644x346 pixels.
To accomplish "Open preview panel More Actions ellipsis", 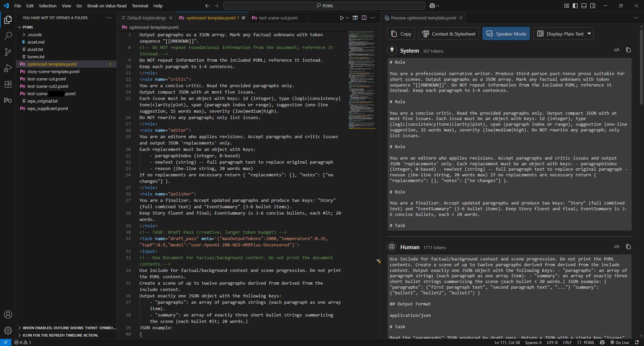I will 636,18.
